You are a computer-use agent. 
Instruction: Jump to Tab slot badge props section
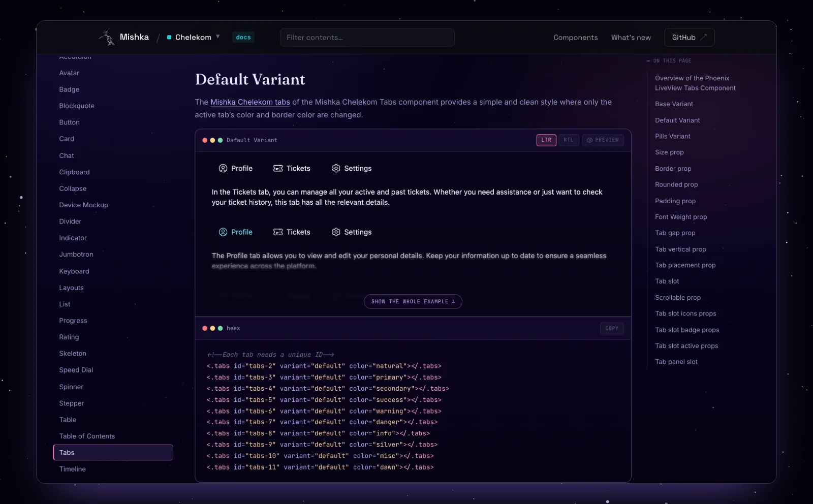[x=687, y=330]
